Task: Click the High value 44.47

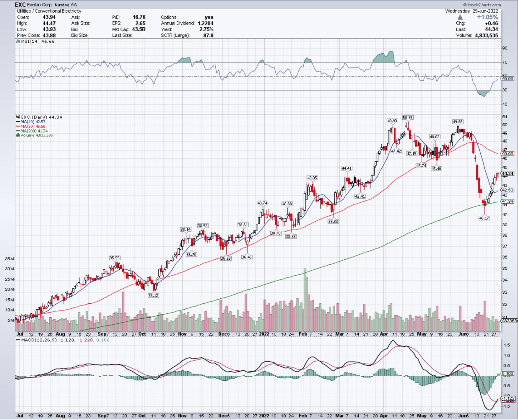Action: click(49, 23)
